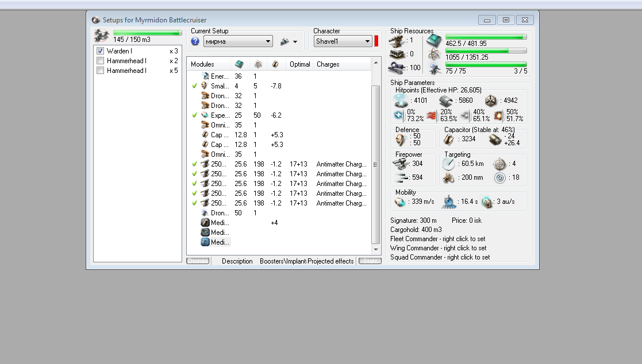Switch to the Drones tab
Screen dimensions: 642x364
coord(198,261)
